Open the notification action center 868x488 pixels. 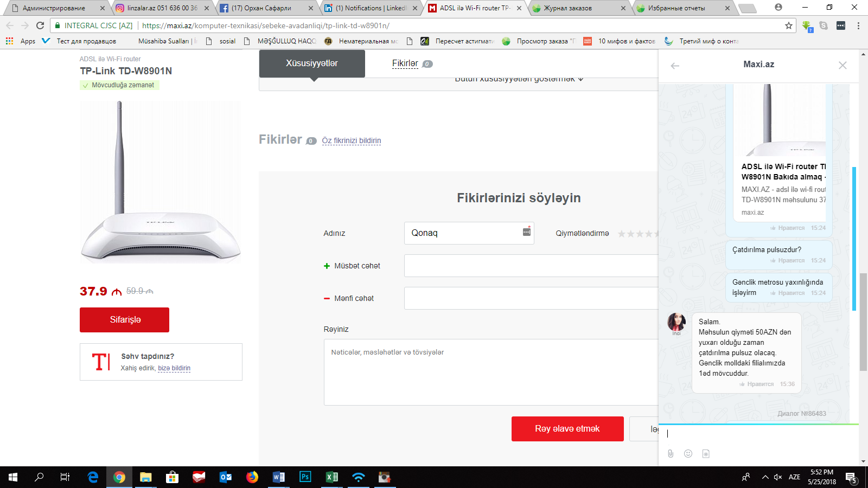pyautogui.click(x=852, y=478)
